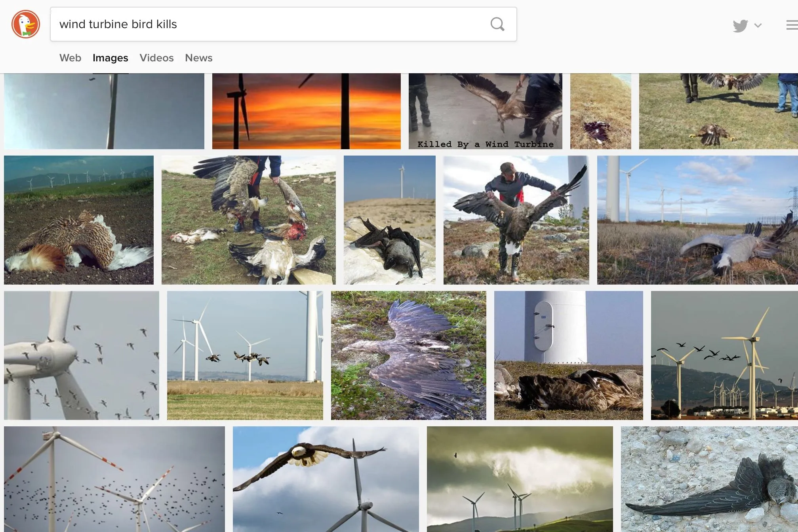Open the 'Killed By a Wind Turbine' image
This screenshot has width=798, height=532.
click(485, 111)
